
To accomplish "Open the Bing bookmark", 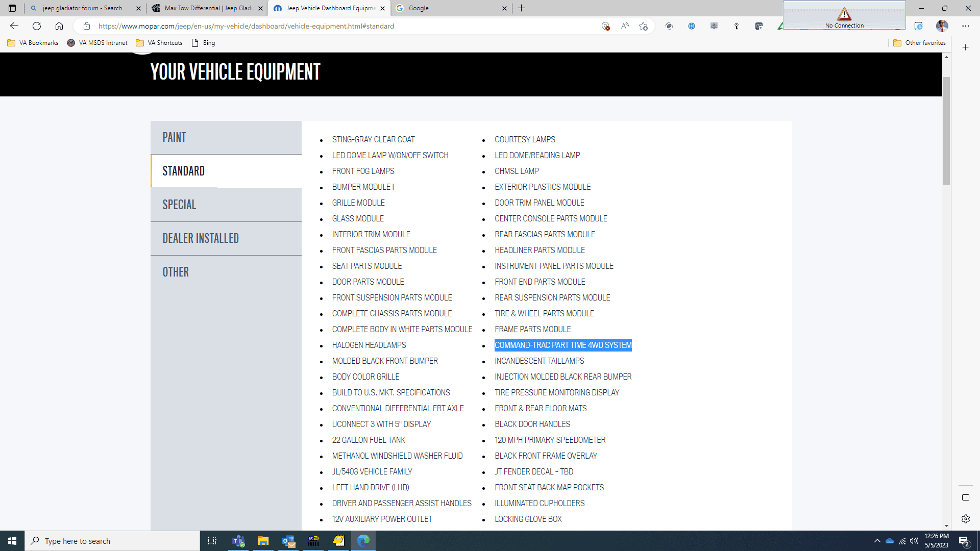I will point(203,43).
